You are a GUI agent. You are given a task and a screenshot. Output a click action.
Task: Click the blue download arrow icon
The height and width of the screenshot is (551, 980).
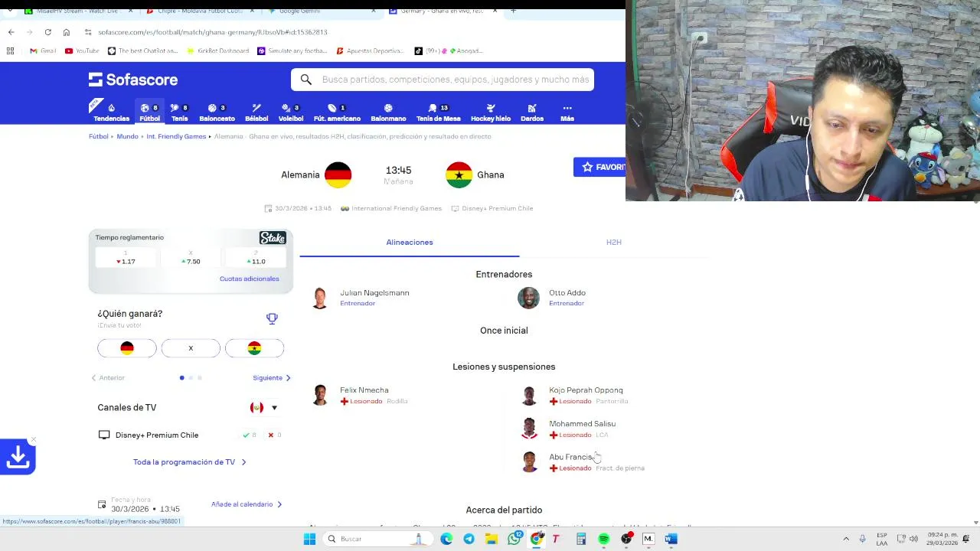click(x=18, y=457)
